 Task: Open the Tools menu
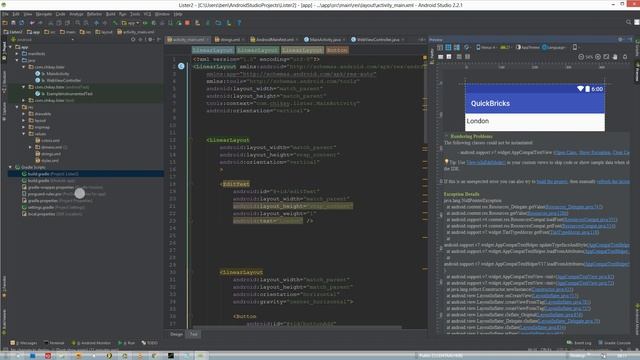click(135, 14)
